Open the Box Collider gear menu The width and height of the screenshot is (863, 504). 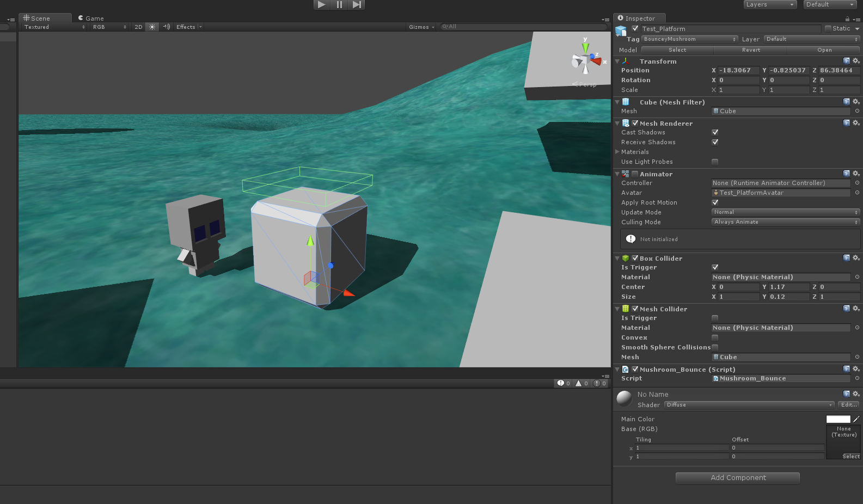(x=856, y=258)
